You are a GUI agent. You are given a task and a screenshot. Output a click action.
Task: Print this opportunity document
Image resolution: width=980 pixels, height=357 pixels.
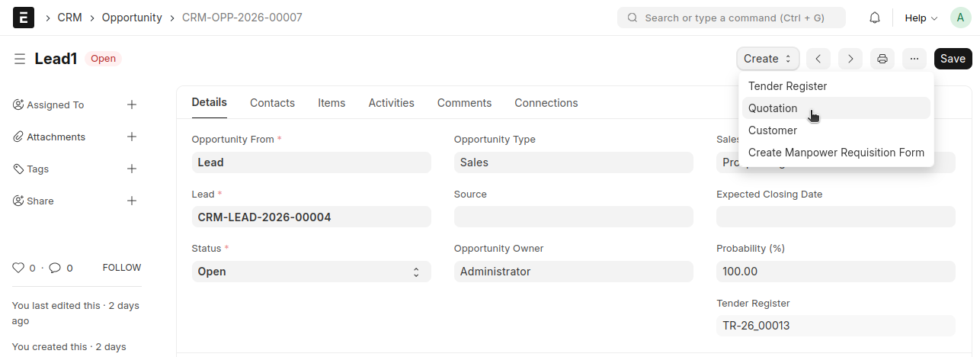882,59
